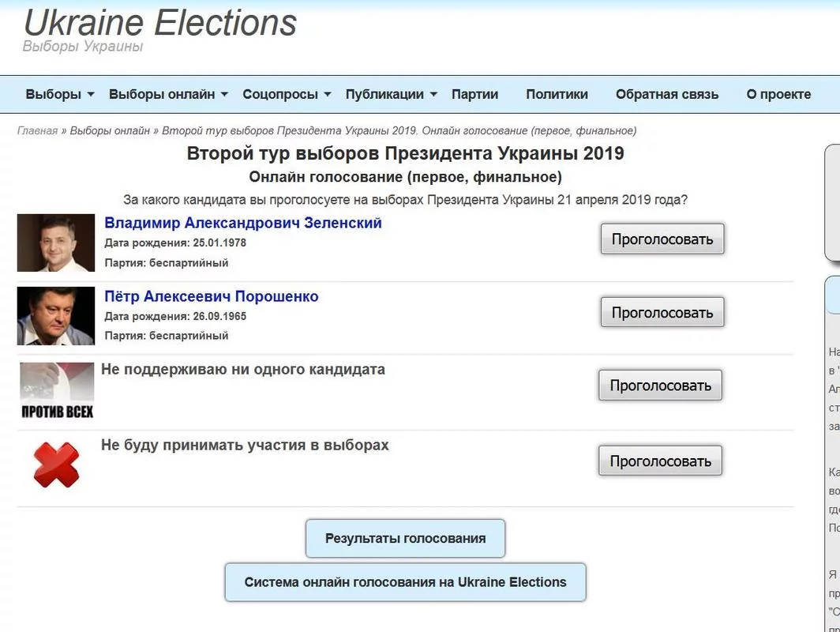
Task: Click Система онлайн голосования на Ukraine Elections
Action: [x=405, y=582]
